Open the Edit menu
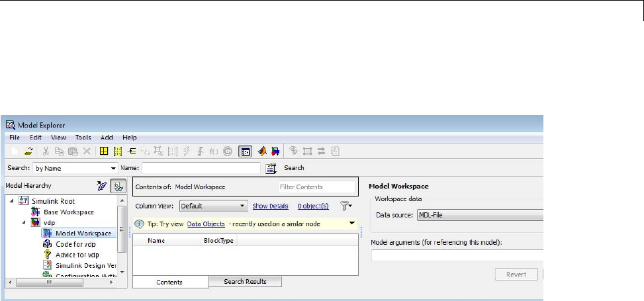The height and width of the screenshot is (301, 644). click(x=35, y=138)
